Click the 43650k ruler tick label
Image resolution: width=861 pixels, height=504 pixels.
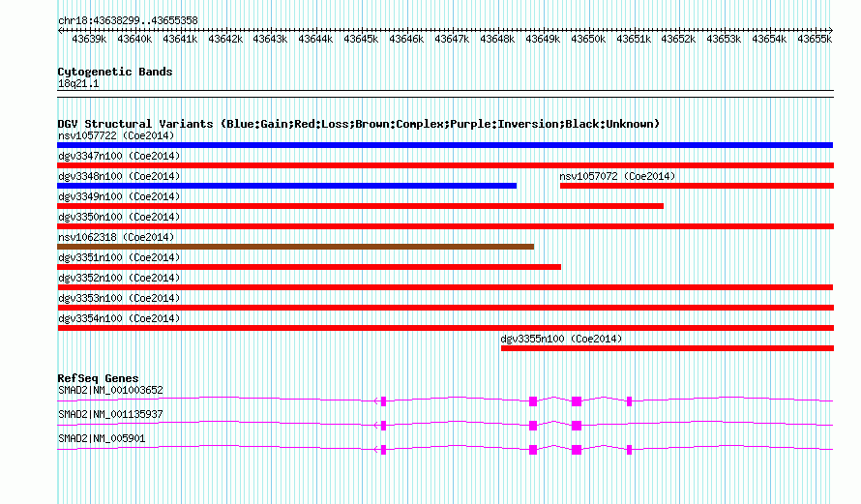click(588, 39)
